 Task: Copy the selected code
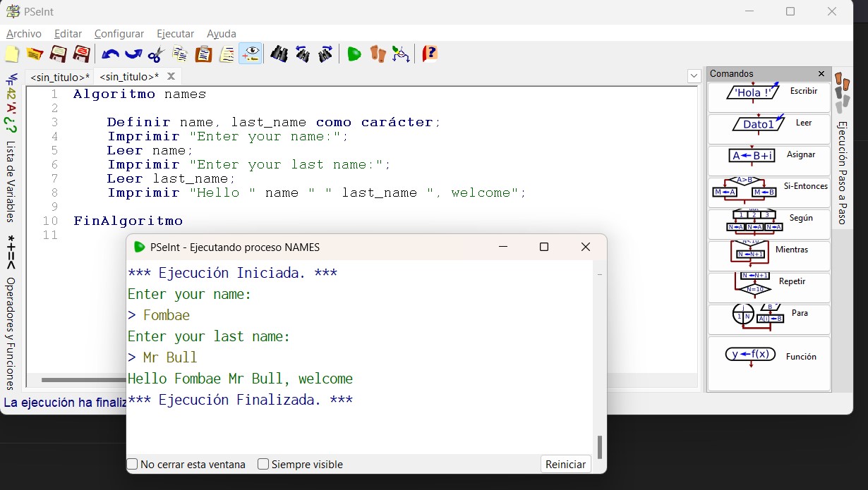[180, 54]
